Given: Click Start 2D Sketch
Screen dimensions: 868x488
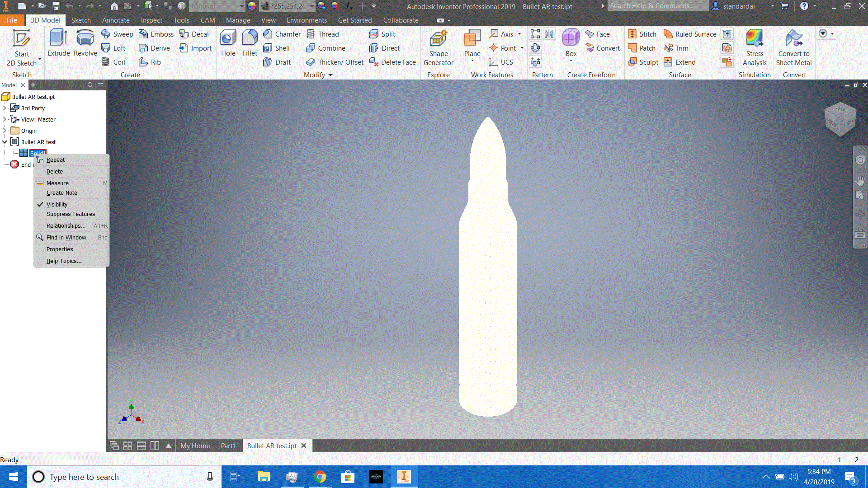Looking at the screenshot, I should tap(22, 45).
